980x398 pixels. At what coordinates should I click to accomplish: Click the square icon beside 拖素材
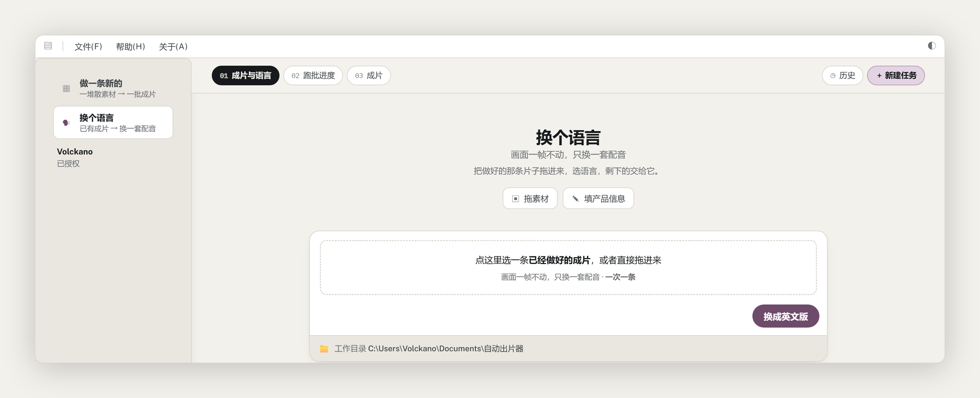coord(516,199)
